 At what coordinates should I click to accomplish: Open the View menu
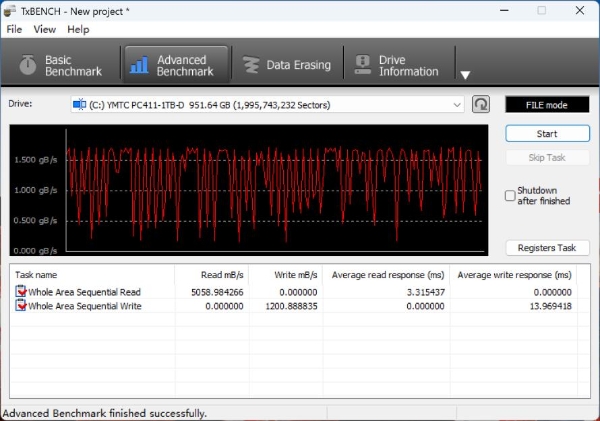[45, 29]
